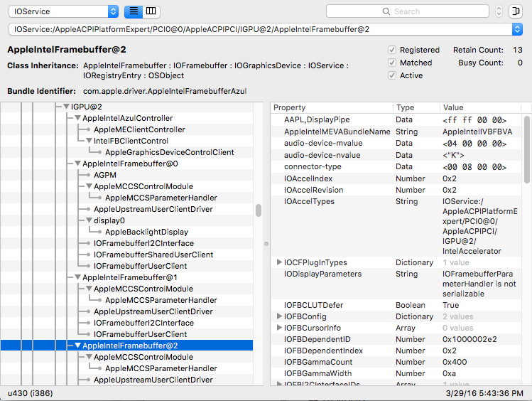Screen dimensions: 532x401
Task: Collapse the selected AppleIntelFramebuffer@2 node
Action: point(77,346)
